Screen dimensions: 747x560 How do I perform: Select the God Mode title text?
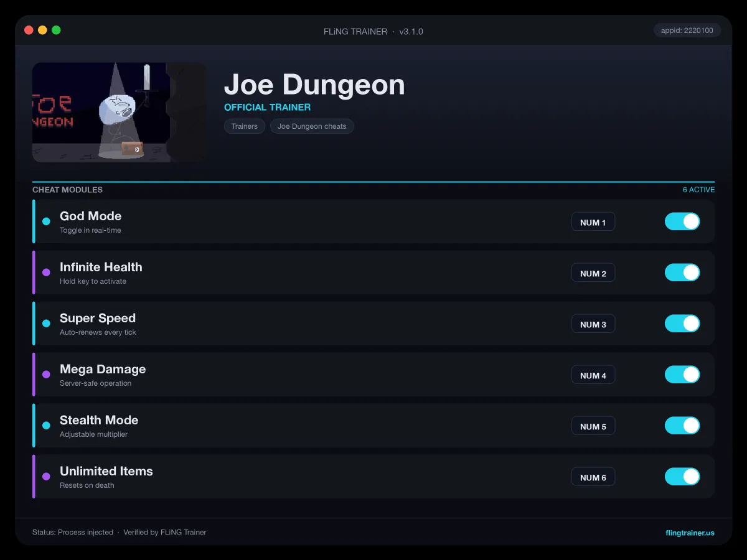pyautogui.click(x=91, y=216)
